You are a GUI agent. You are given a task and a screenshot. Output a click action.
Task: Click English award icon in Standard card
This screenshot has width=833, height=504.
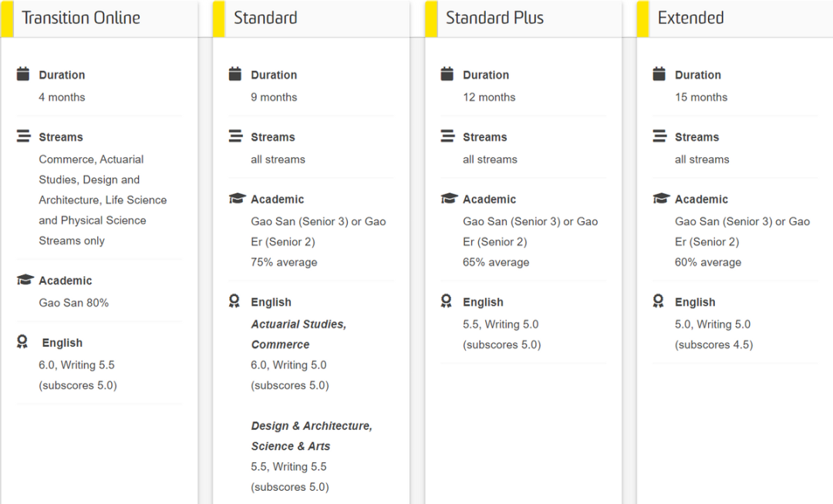click(x=234, y=301)
